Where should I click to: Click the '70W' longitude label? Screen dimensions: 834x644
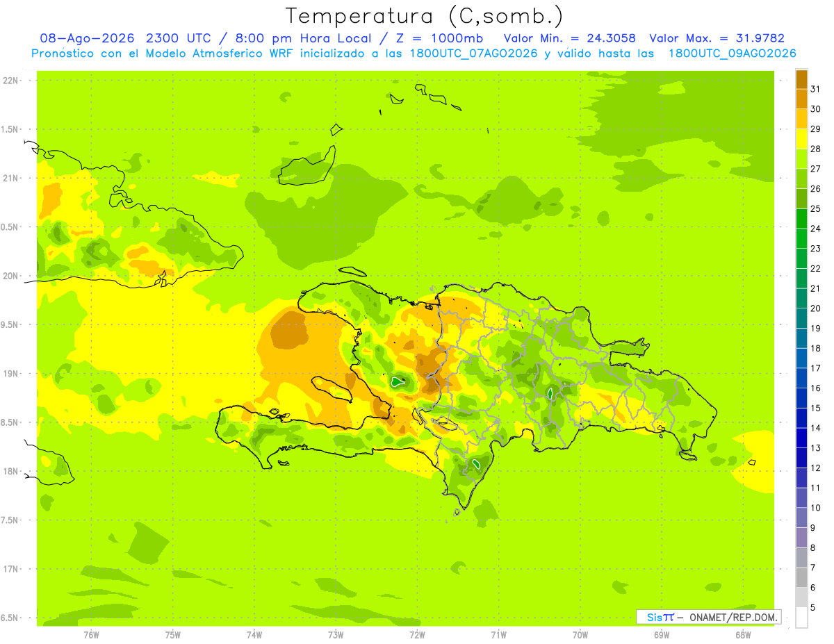[580, 635]
